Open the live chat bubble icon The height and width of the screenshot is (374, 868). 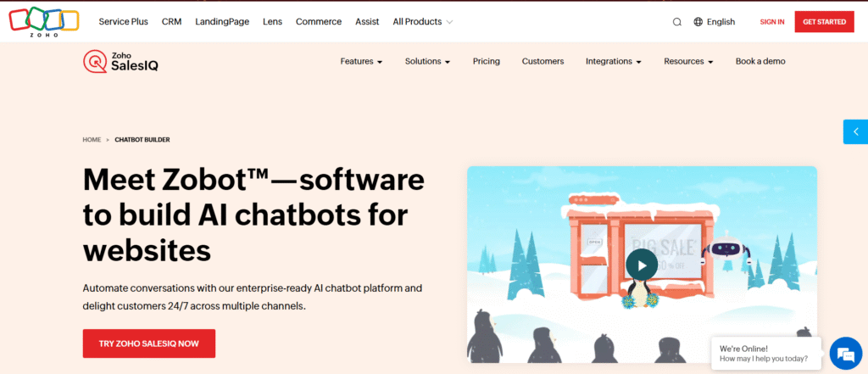click(844, 353)
